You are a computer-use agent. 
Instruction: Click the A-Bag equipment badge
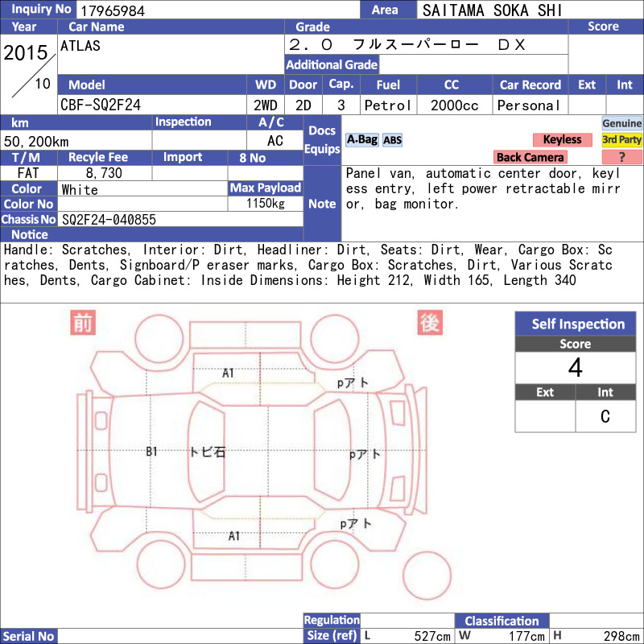(361, 140)
